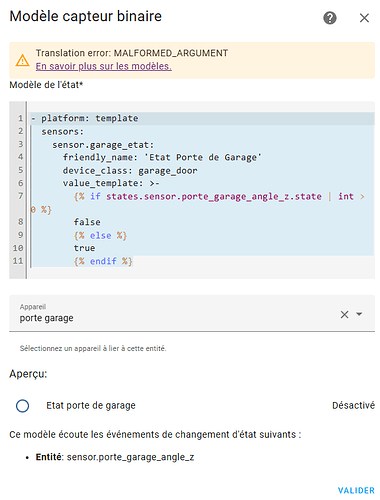The image size is (380, 500).
Task: Click 'Modèle de l'état*' label
Action: point(46,85)
